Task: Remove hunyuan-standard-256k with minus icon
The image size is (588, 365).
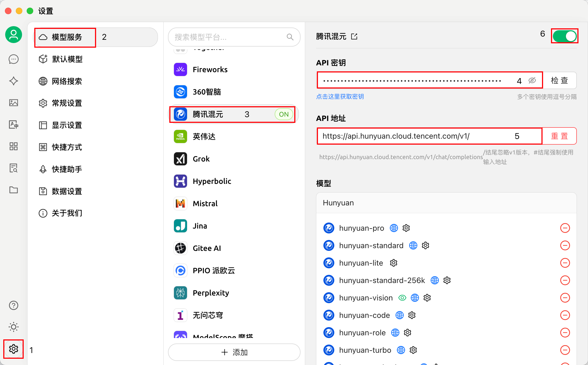Action: [565, 280]
